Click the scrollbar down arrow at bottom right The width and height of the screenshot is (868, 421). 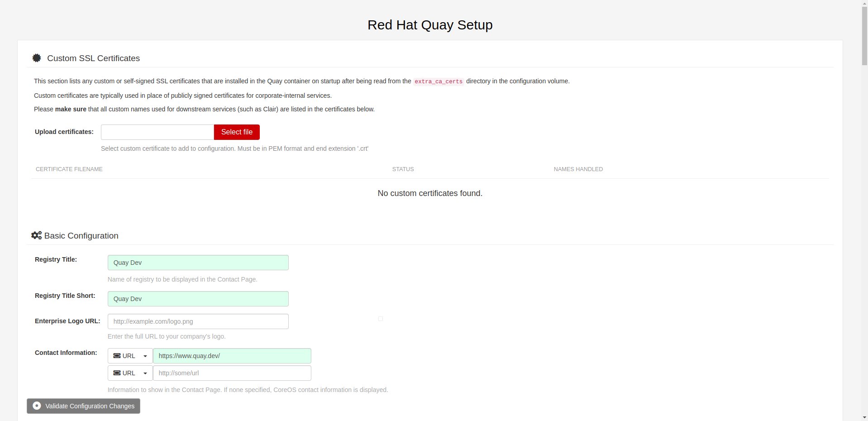[863, 417]
